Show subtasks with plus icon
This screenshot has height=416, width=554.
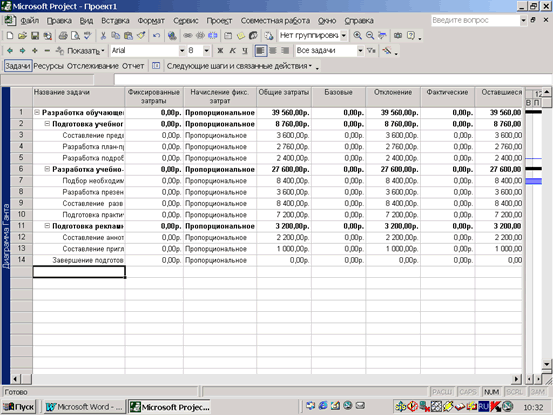click(35, 51)
